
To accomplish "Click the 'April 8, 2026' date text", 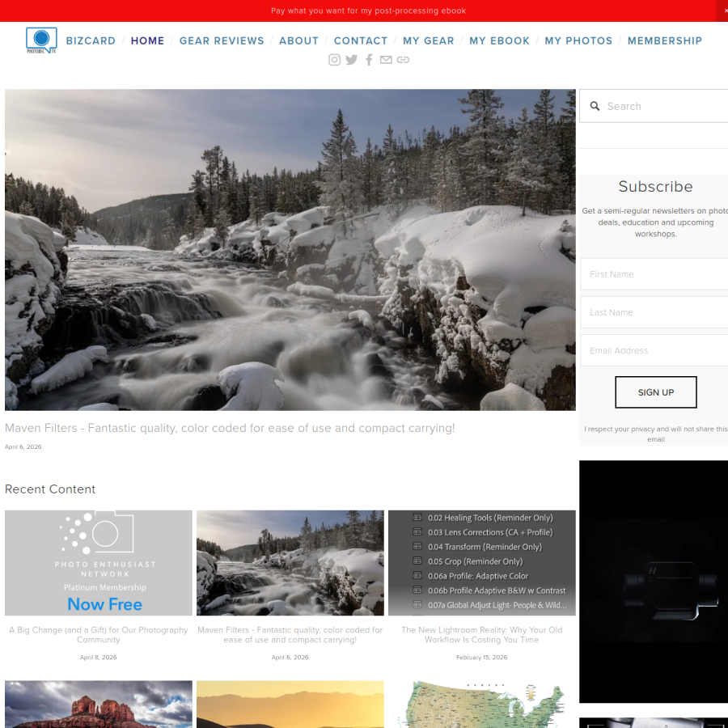I will click(x=99, y=658).
